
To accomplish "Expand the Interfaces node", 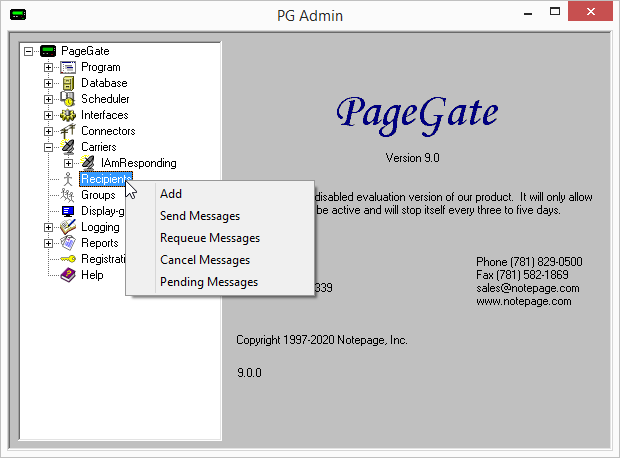I will point(48,115).
